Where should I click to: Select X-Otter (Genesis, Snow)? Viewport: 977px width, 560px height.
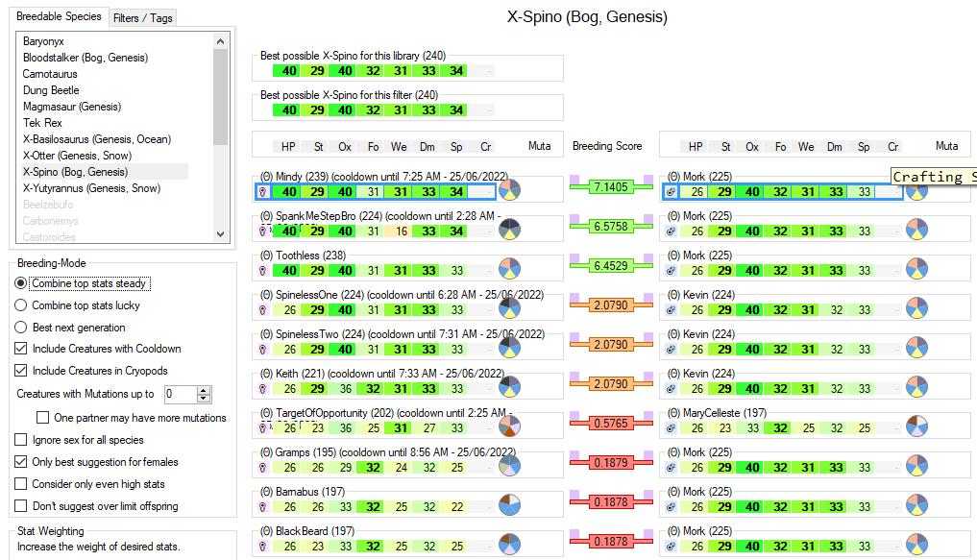(77, 155)
